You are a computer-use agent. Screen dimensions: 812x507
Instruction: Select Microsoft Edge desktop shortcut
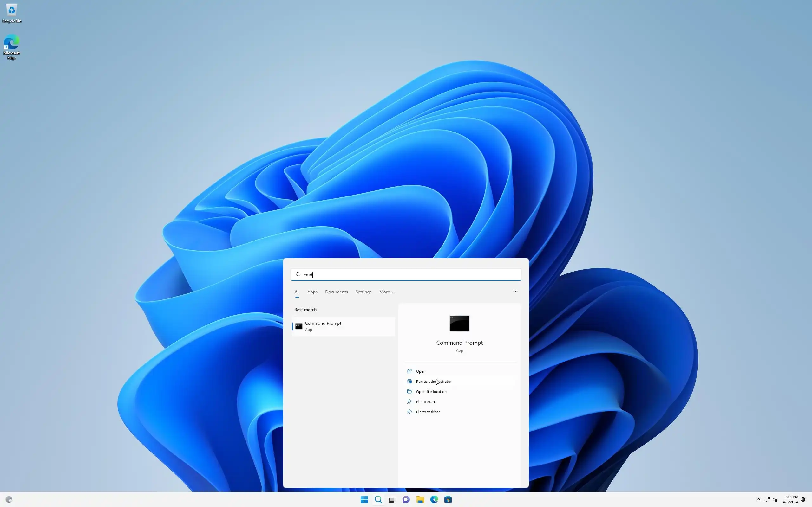pos(12,46)
